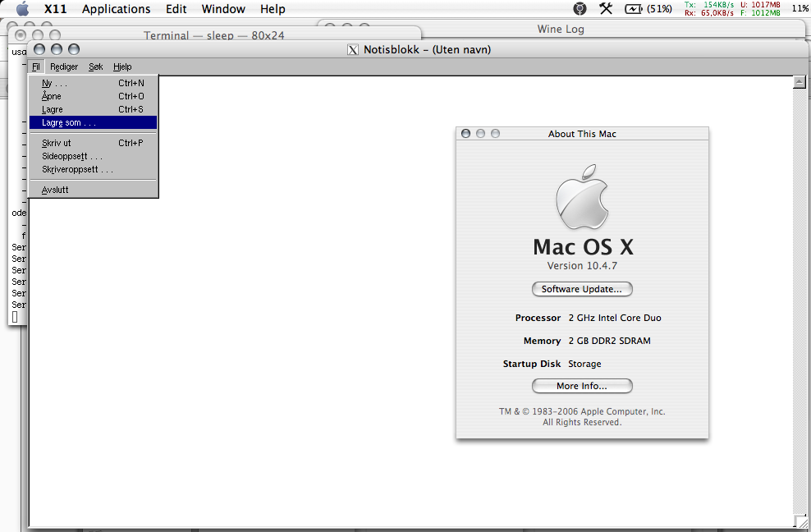Choose Lagre in the Fil menu
This screenshot has height=532, width=811.
[x=93, y=109]
